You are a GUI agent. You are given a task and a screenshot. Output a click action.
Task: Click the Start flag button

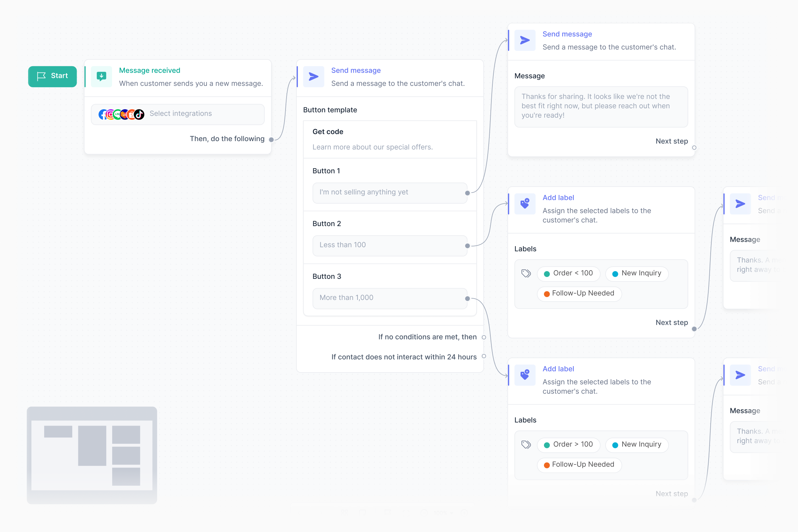pos(52,76)
